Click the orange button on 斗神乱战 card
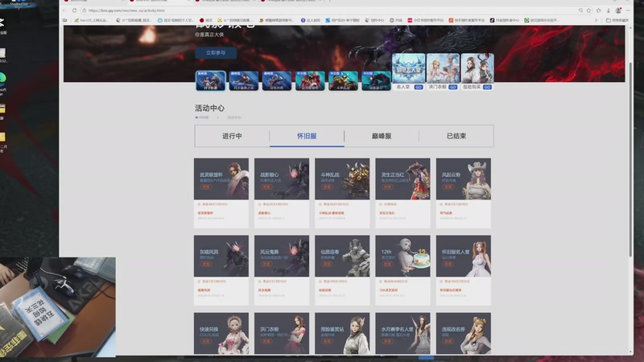Image resolution: width=644 pixels, height=362 pixels. (327, 187)
